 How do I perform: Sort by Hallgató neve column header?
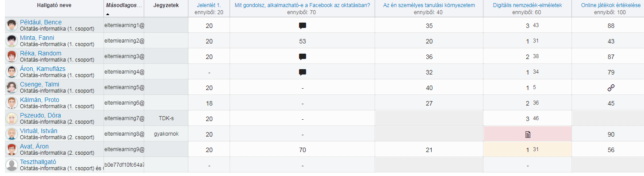(x=54, y=5)
